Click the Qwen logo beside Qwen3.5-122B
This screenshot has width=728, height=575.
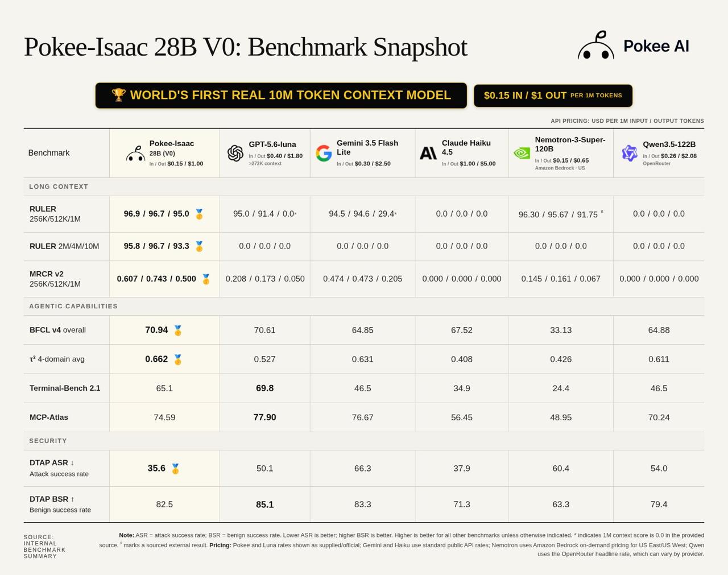[629, 153]
